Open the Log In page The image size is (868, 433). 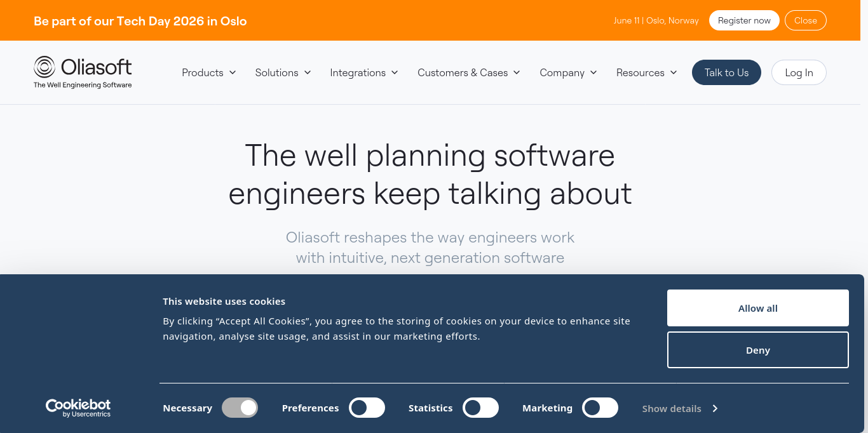[x=799, y=72]
